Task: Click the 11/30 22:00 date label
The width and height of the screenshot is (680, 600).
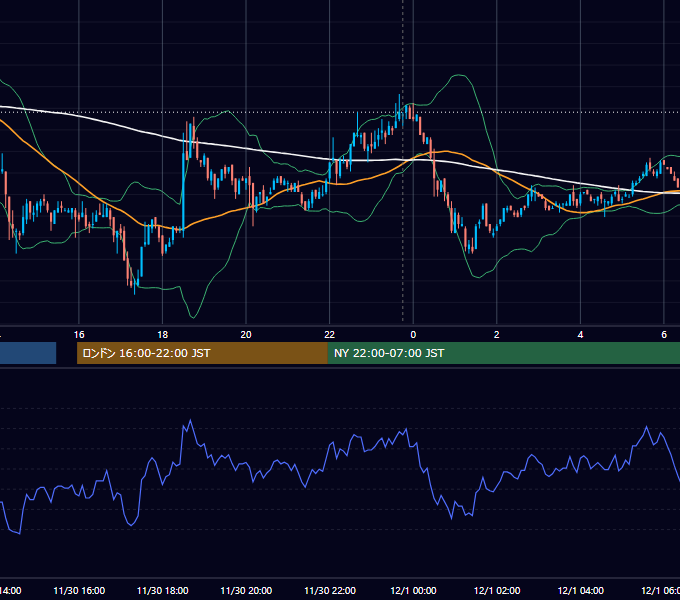Action: click(x=330, y=591)
